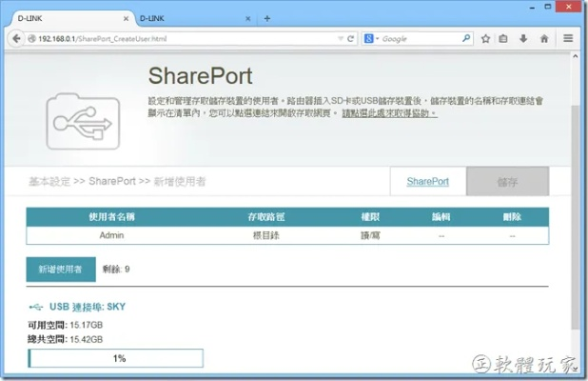Click the 存取路徑 column header
Image resolution: width=588 pixels, height=381 pixels.
(x=266, y=216)
